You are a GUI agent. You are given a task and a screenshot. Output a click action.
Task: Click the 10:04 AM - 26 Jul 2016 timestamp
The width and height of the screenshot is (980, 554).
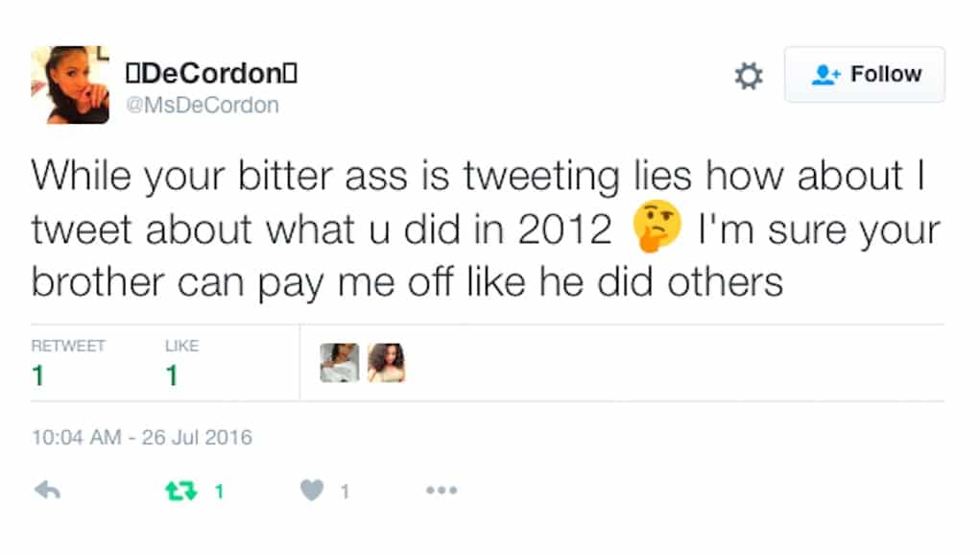pos(142,437)
